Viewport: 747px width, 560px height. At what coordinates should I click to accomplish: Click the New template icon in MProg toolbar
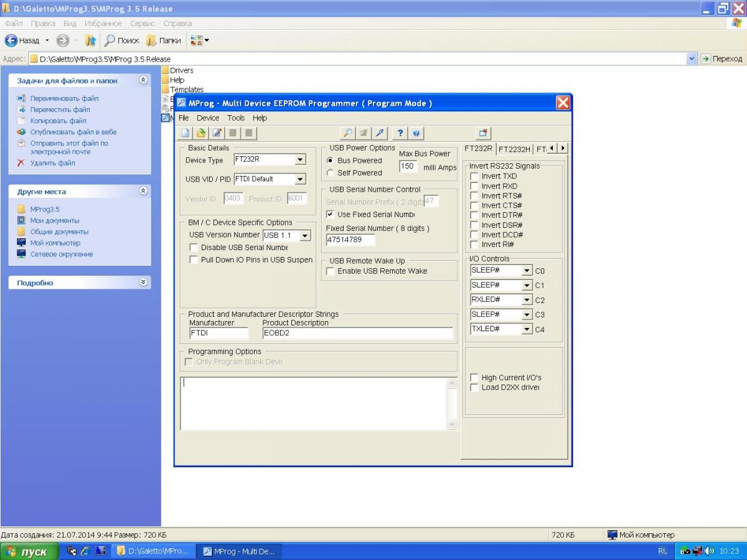(186, 133)
